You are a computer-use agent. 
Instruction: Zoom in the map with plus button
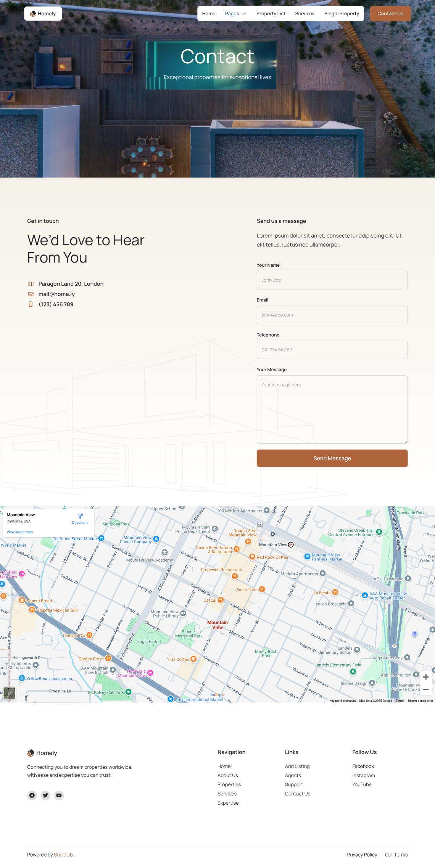(426, 677)
